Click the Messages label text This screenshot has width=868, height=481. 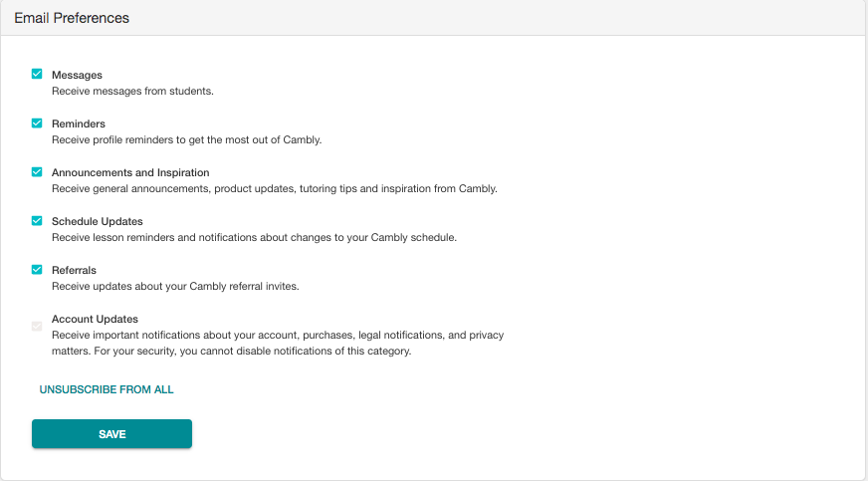tap(77, 75)
